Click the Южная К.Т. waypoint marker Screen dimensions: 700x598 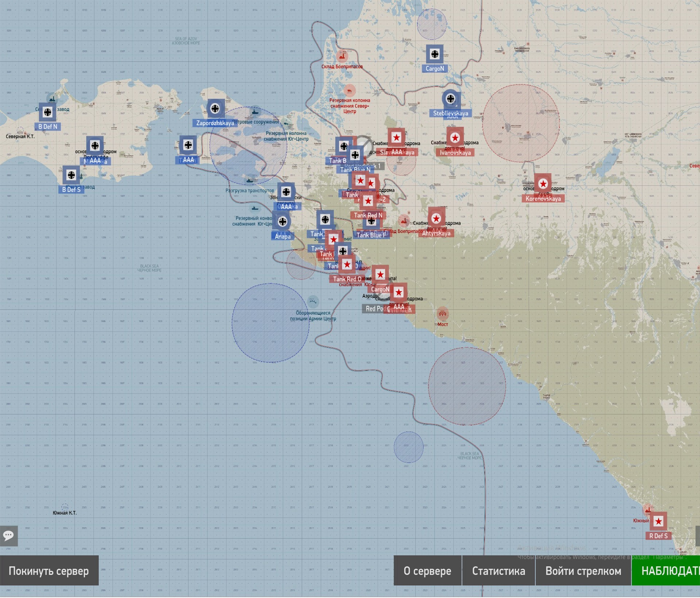pos(65,508)
